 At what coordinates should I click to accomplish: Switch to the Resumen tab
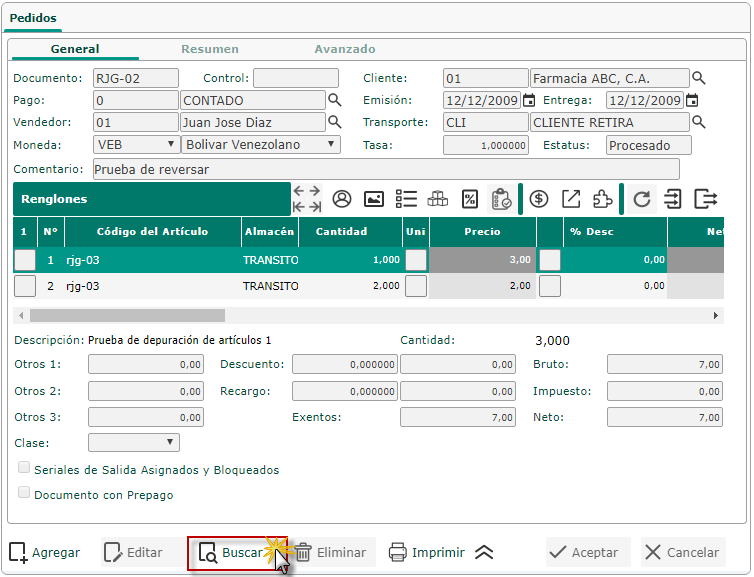click(x=210, y=49)
